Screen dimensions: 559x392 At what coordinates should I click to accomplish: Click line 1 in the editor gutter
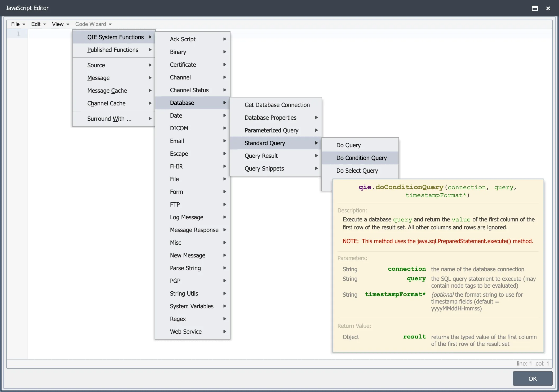coord(18,34)
